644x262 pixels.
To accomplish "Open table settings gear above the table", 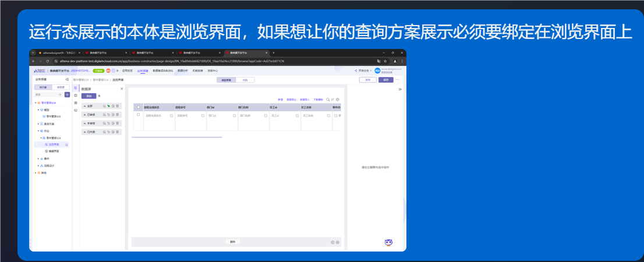I will pyautogui.click(x=338, y=100).
